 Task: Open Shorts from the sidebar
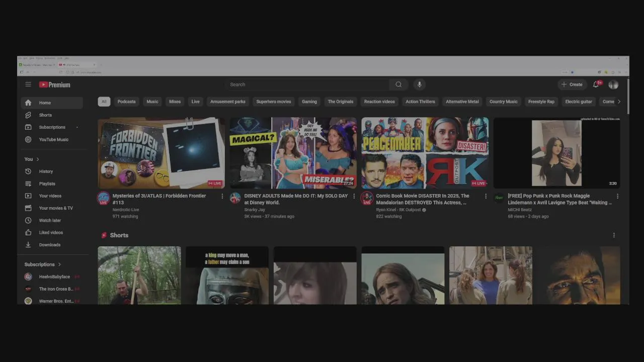pos(52,115)
